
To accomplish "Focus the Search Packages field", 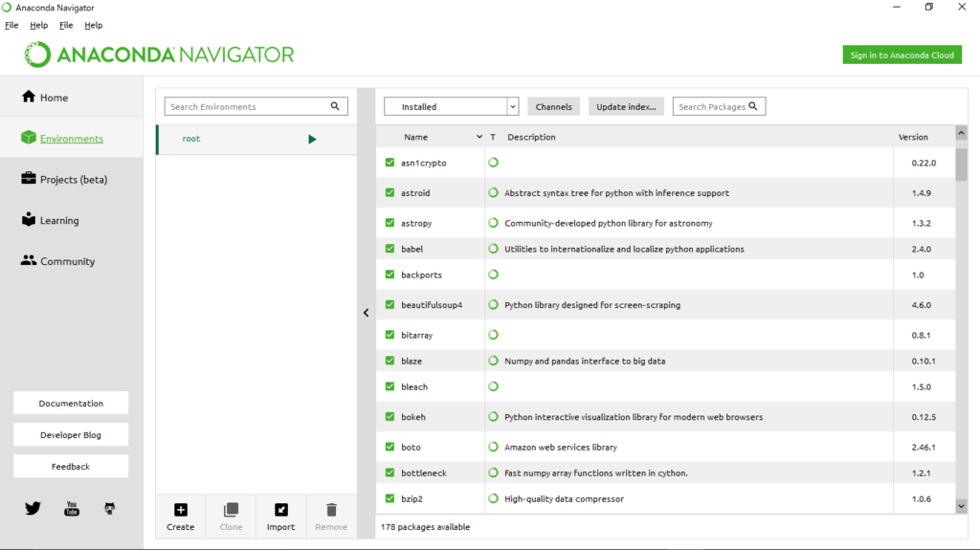I will coord(719,106).
